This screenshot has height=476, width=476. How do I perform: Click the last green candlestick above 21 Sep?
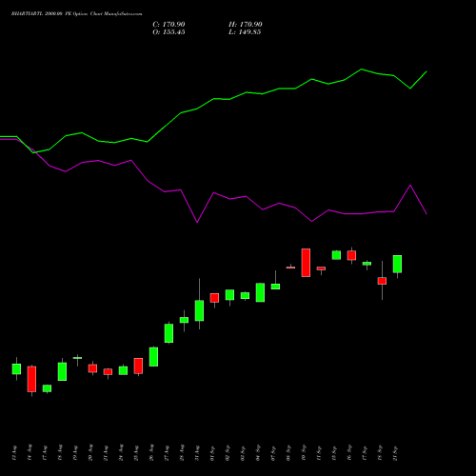(397, 264)
